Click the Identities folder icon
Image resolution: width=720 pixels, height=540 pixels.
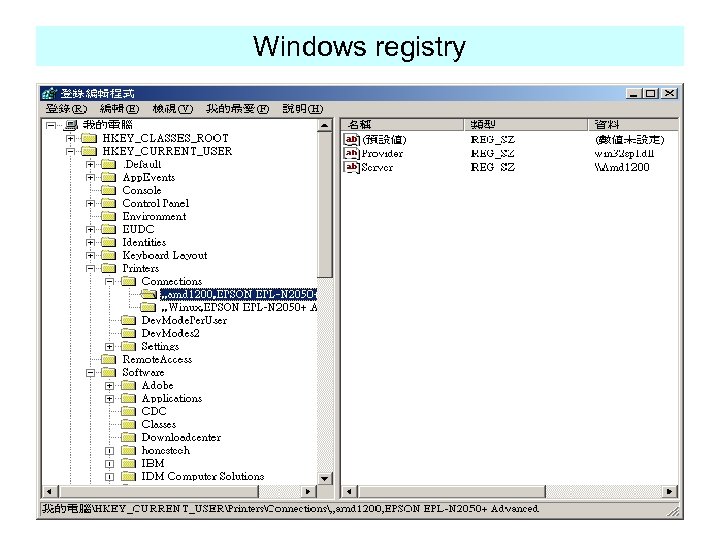coord(108,242)
